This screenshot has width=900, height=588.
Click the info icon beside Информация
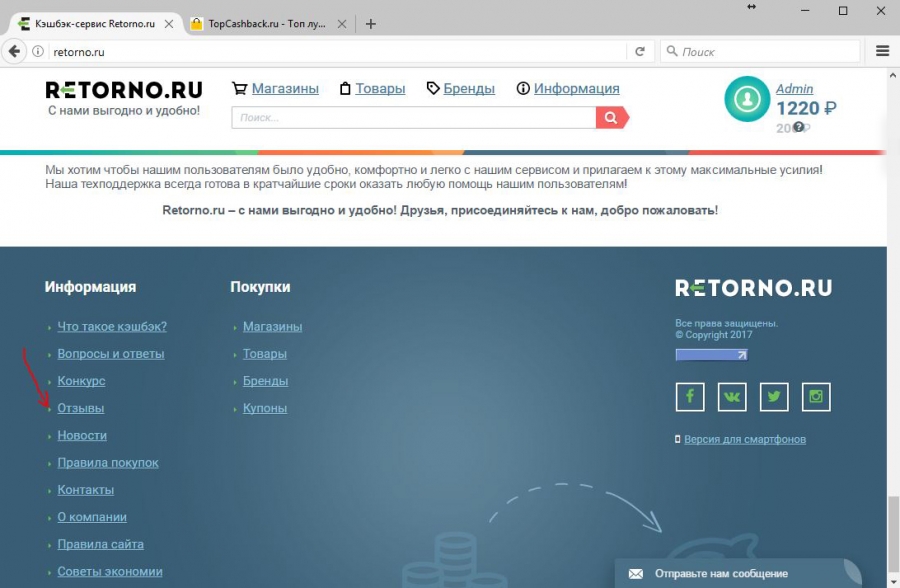(523, 88)
